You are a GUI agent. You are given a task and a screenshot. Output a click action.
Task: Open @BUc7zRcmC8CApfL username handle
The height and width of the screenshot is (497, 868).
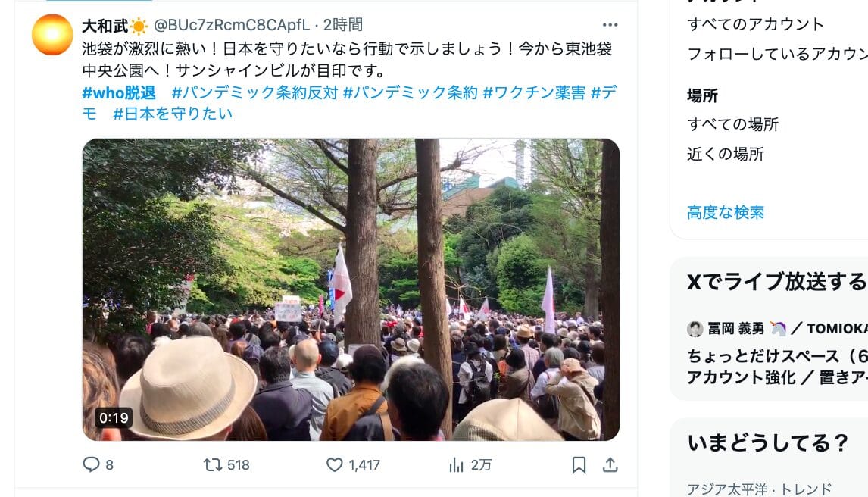pyautogui.click(x=232, y=25)
